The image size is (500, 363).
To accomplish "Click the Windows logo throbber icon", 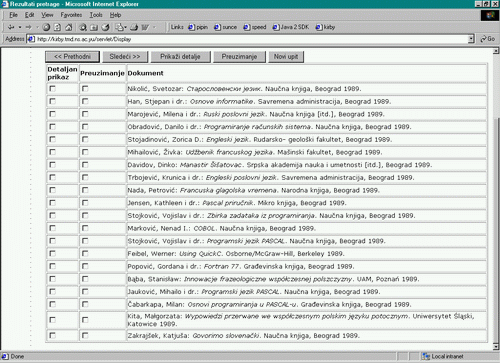I will [x=490, y=15].
